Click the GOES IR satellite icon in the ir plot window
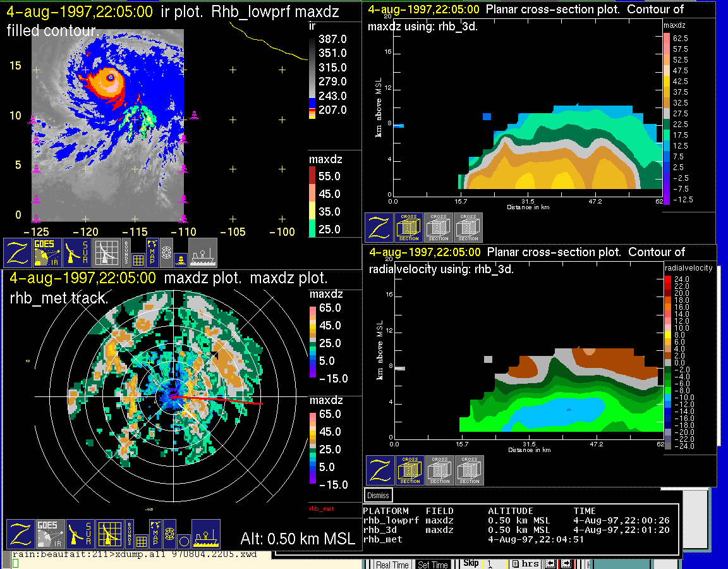728x569 pixels. click(47, 252)
